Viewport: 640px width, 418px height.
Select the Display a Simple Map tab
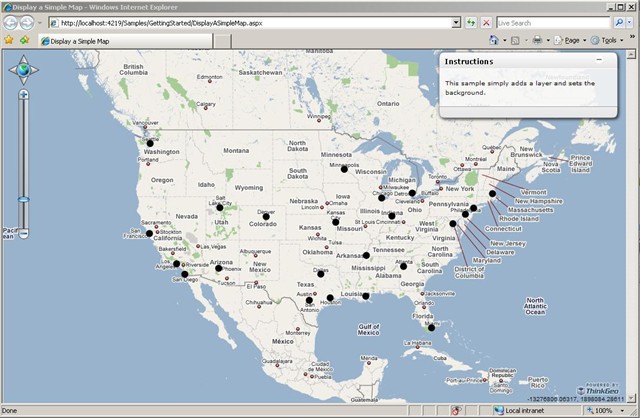[x=126, y=41]
